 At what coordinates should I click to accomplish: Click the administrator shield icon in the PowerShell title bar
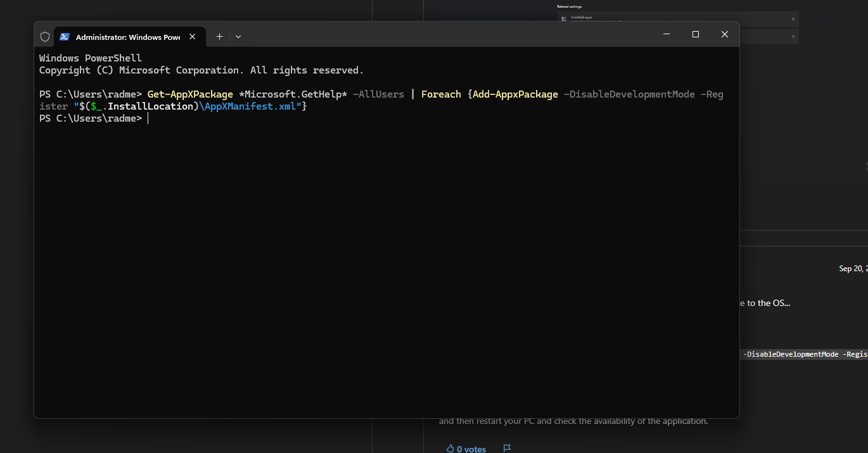click(45, 37)
